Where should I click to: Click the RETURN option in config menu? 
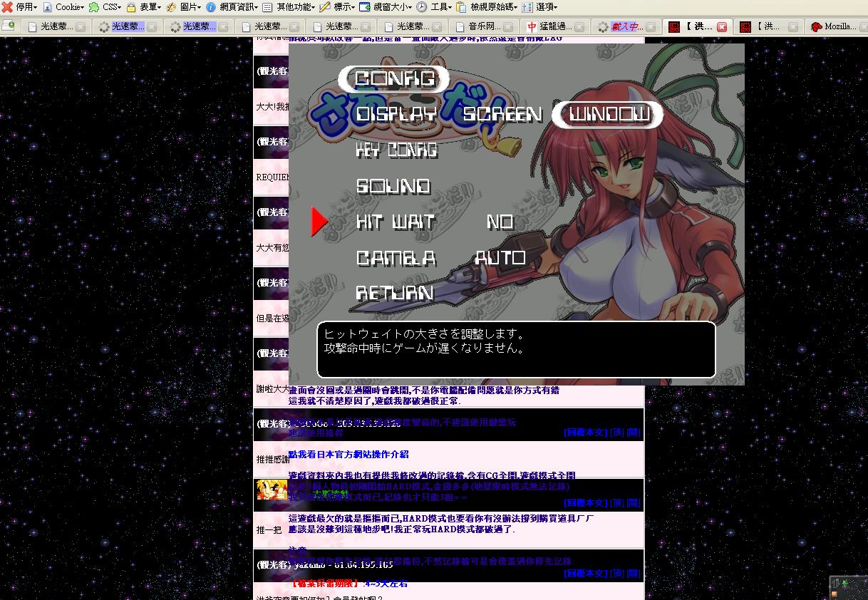pos(395,293)
